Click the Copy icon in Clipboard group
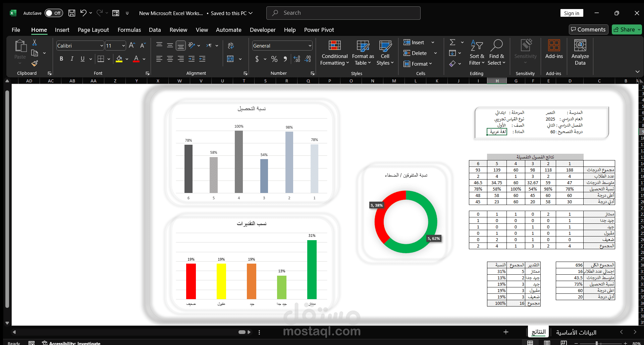 point(35,53)
